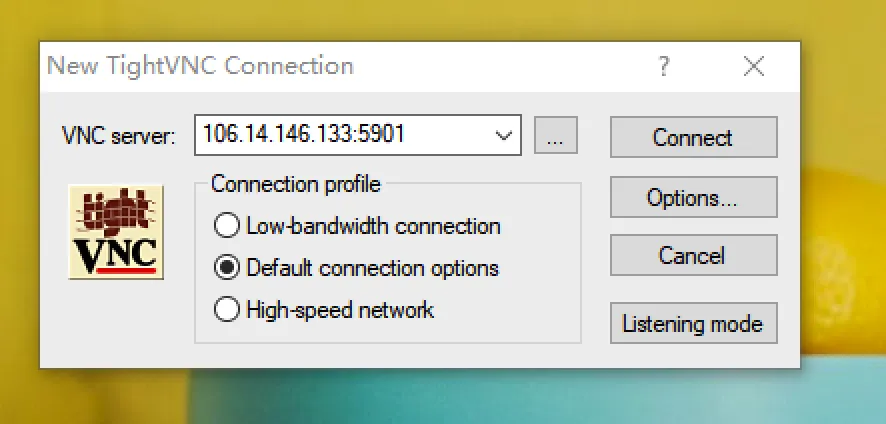Select the Low-bandwidth connection radio circle
The width and height of the screenshot is (886, 424).
point(227,226)
